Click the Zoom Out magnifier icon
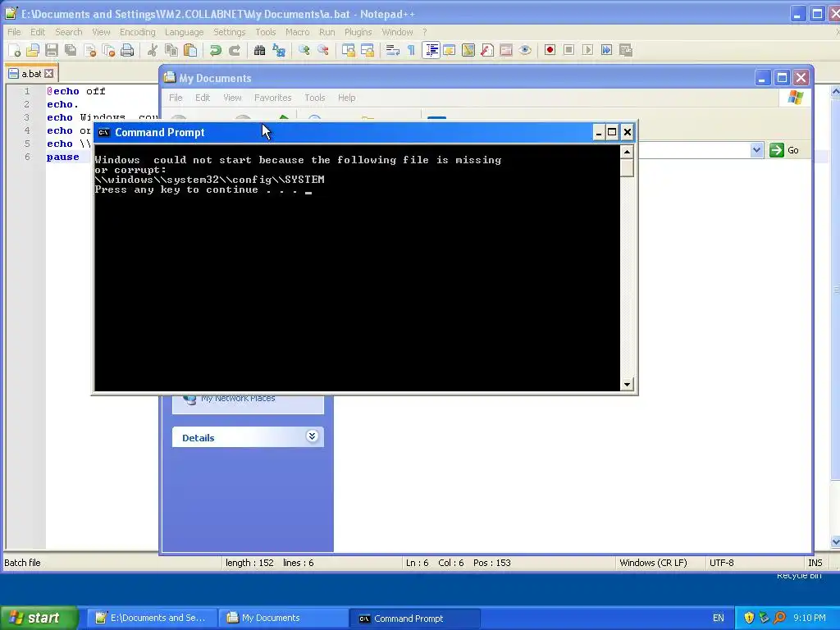The height and width of the screenshot is (630, 840). click(323, 50)
